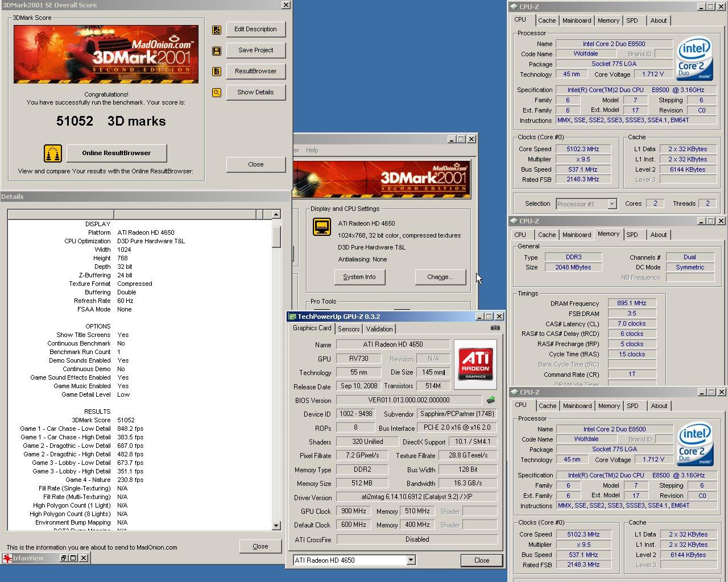
Task: Click the Edit Description icon
Action: click(217, 30)
